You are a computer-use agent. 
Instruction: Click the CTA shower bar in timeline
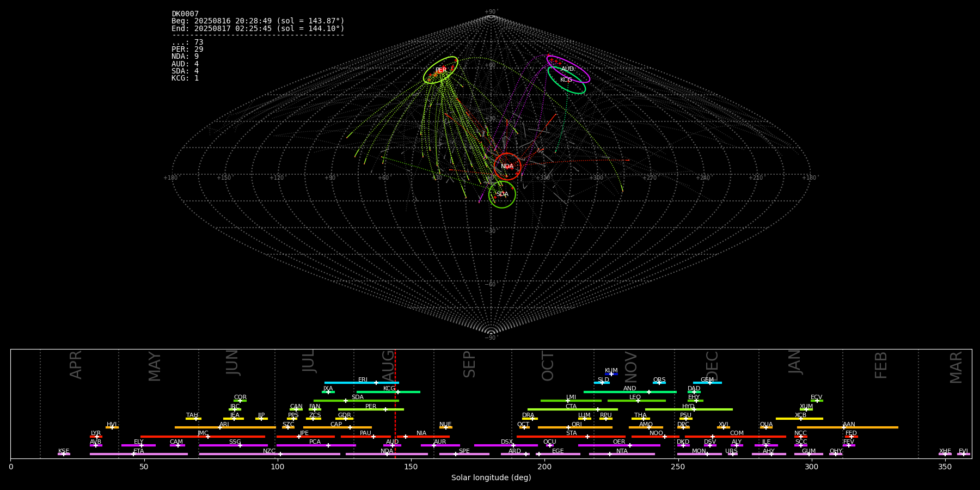573,409
